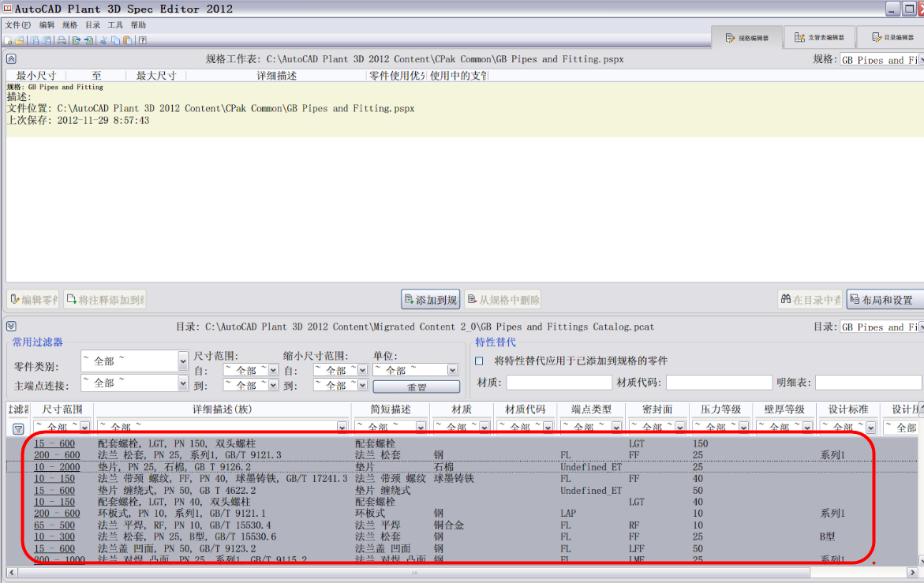The height and width of the screenshot is (583, 924).
Task: Select row 法兰 带颈 螺纹, FF, PN 40, 球墨铸铁
Action: pos(462,478)
